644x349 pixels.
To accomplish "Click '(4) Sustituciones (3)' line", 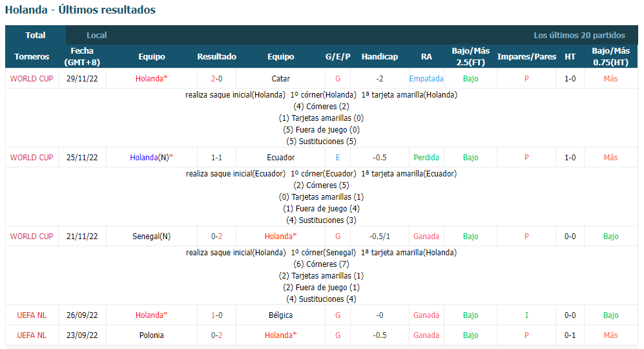I will pos(321,220).
